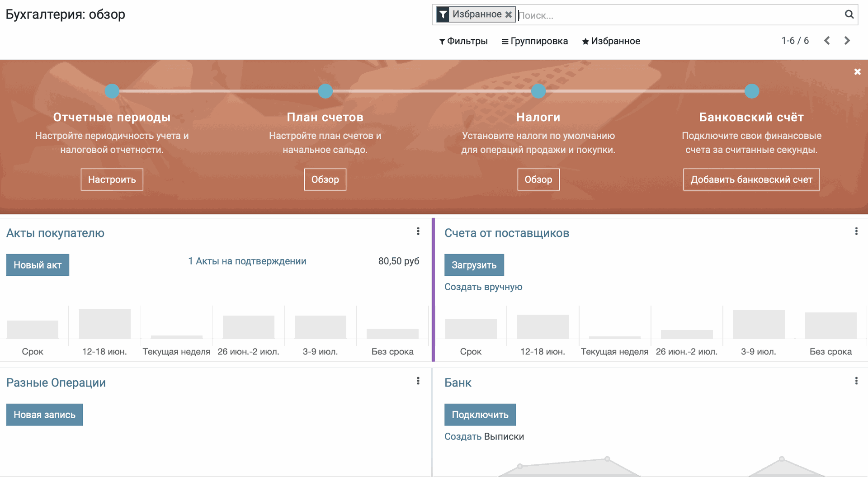Open Банк card three-dot menu
The image size is (868, 477).
[x=856, y=381]
